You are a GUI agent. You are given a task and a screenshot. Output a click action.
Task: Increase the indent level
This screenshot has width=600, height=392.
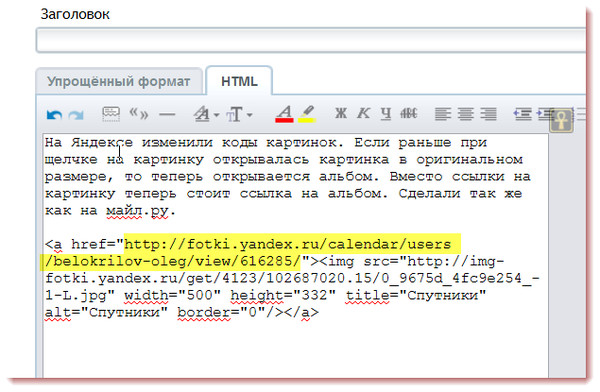click(x=543, y=114)
